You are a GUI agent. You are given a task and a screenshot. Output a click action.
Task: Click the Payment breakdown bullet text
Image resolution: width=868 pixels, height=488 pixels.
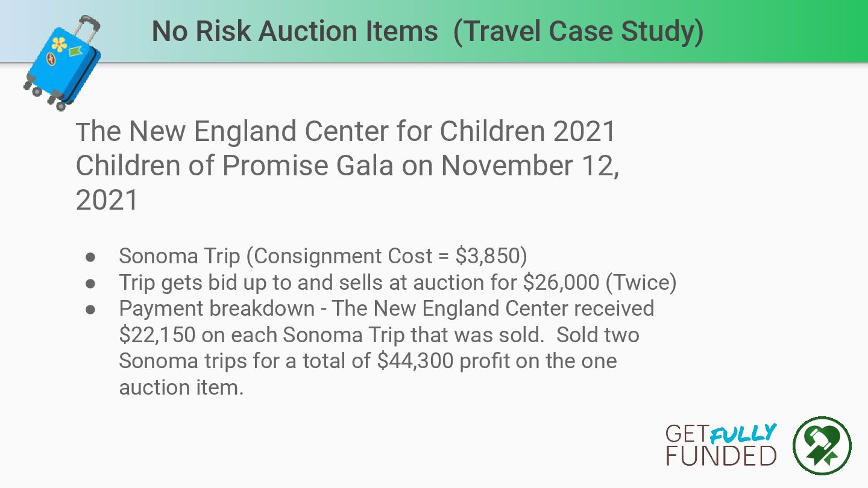point(386,348)
